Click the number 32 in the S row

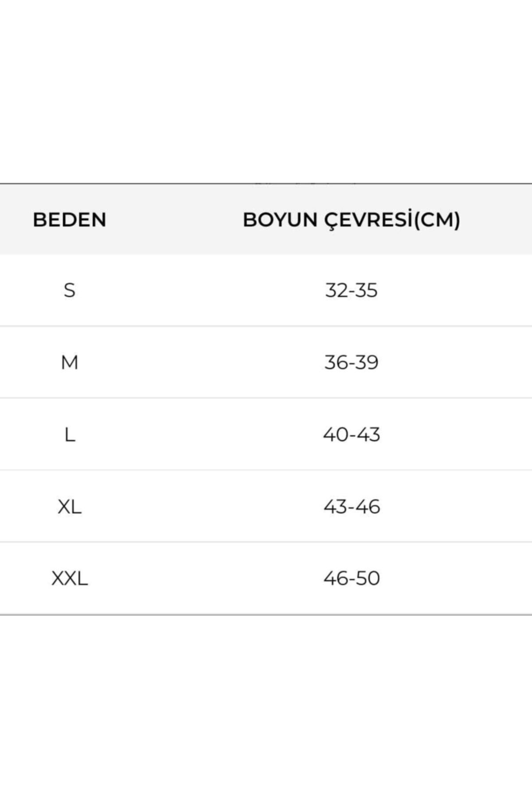point(336,290)
